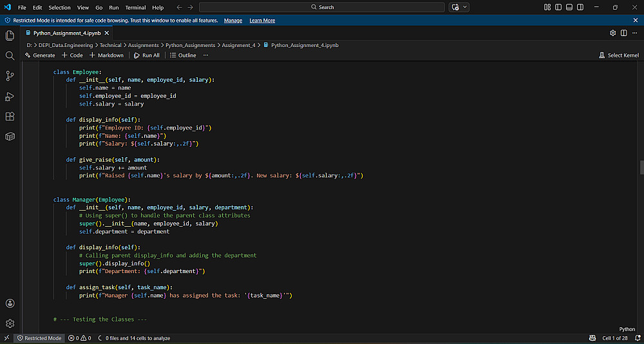The width and height of the screenshot is (644, 344).
Task: Open the Run and Debug view
Action: (10, 97)
